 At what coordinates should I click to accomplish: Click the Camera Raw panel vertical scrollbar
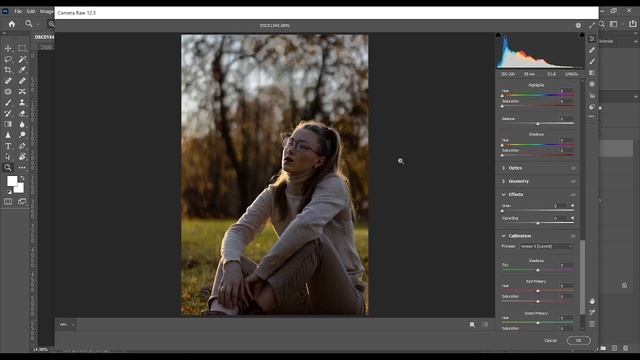582,278
